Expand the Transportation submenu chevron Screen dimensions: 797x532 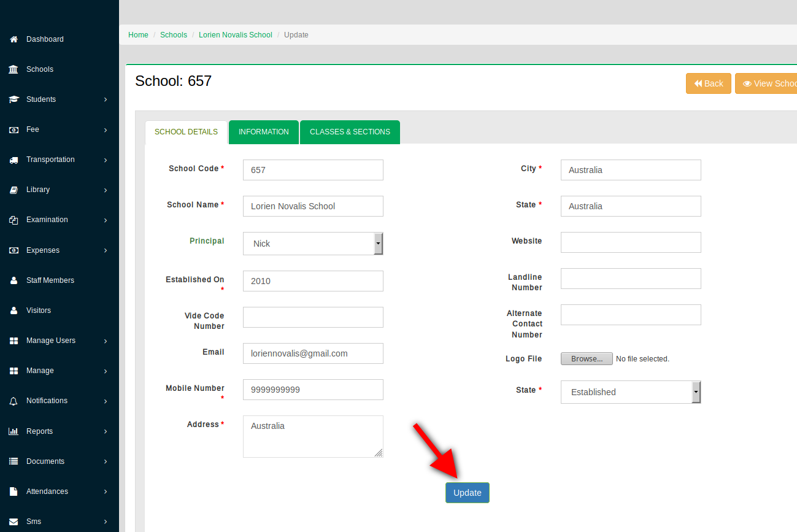[x=106, y=160]
